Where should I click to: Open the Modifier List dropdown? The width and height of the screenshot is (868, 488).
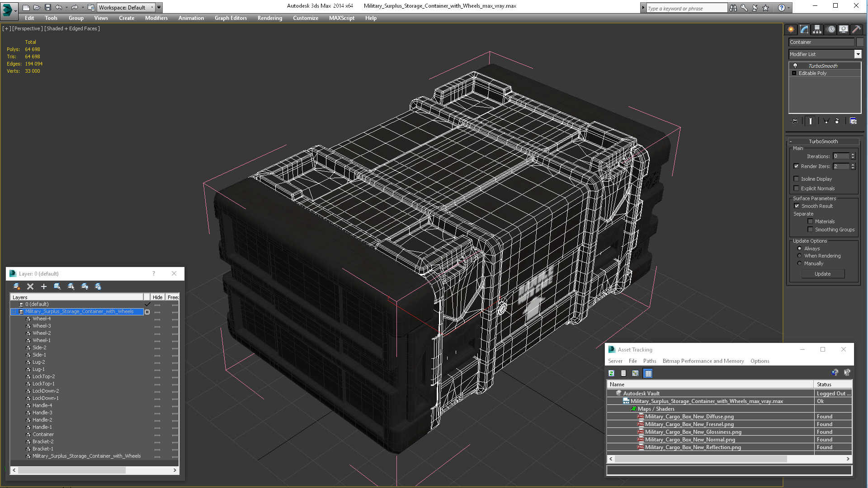tap(858, 54)
